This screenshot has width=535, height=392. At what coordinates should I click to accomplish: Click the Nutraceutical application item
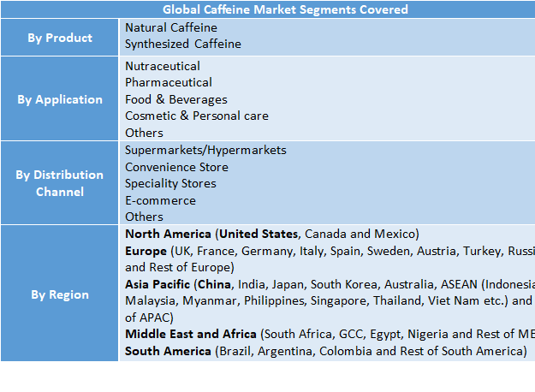[163, 66]
